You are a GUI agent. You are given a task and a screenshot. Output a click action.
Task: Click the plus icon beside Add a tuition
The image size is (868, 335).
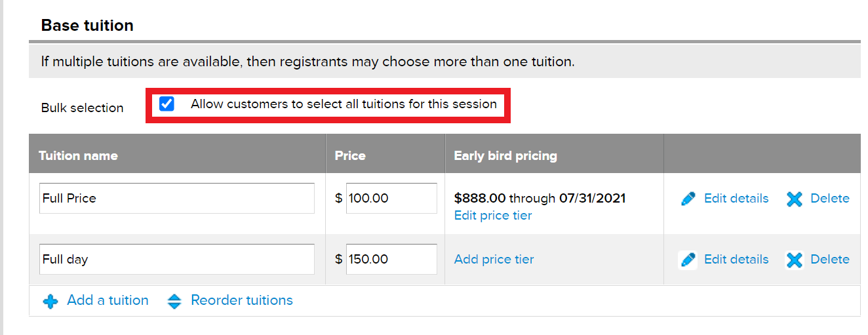tap(50, 302)
